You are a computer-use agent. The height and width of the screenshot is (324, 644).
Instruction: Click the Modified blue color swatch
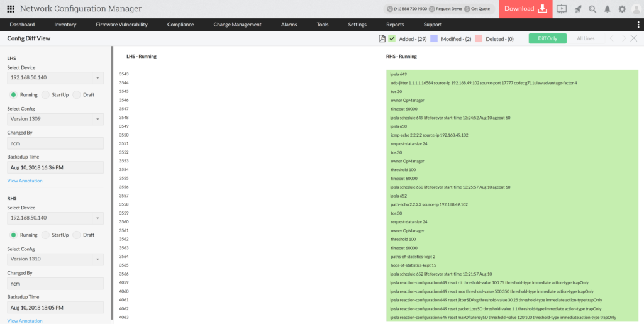pyautogui.click(x=434, y=38)
